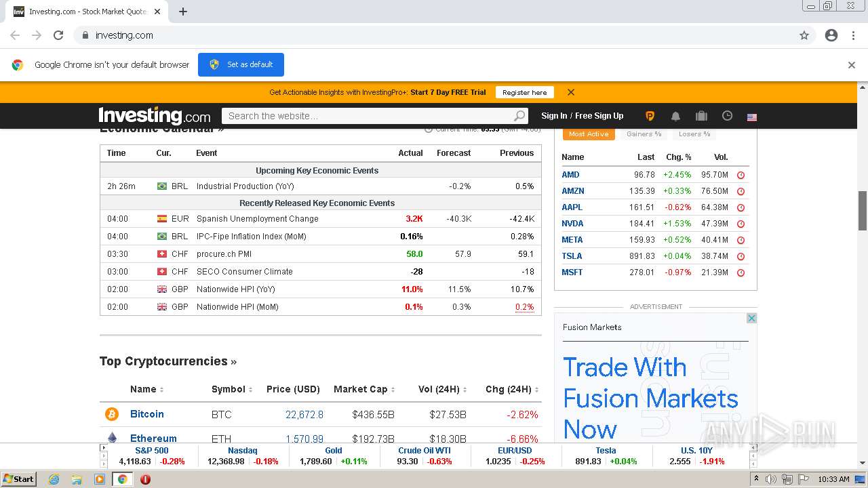
Task: Click clock icon in AMZN row
Action: coord(741,191)
